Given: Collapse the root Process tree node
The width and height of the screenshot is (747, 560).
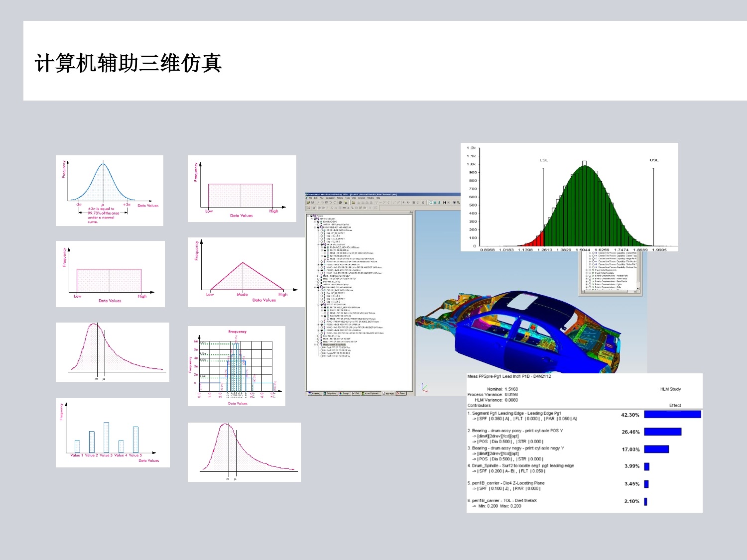Looking at the screenshot, I should pyautogui.click(x=308, y=216).
